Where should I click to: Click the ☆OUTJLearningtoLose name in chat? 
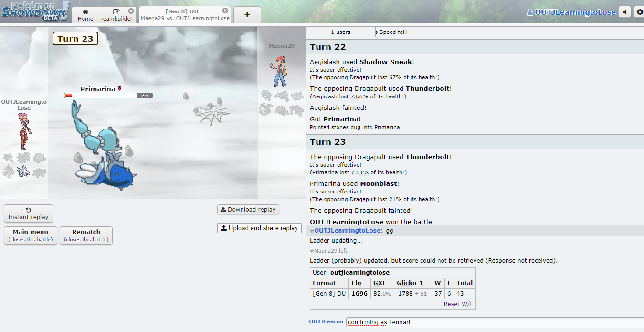coord(346,231)
